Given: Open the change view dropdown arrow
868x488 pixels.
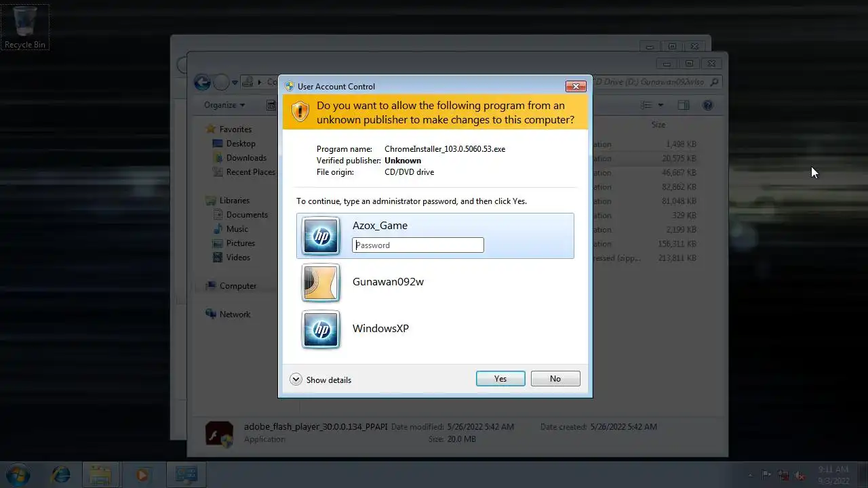Looking at the screenshot, I should pos(660,105).
